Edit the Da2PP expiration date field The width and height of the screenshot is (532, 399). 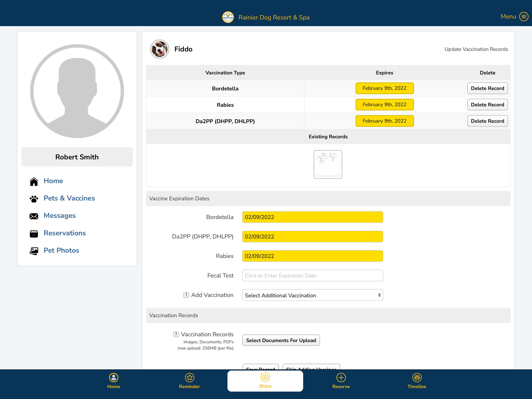point(312,237)
